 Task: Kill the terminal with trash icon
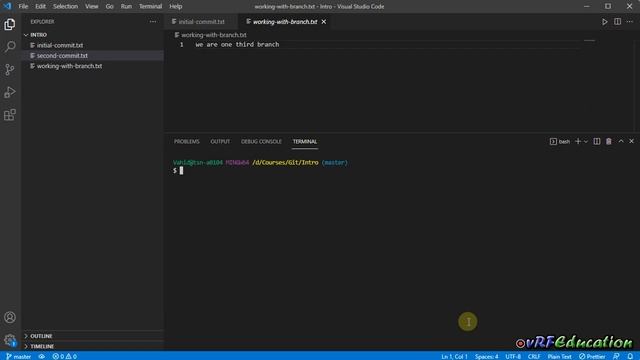pyautogui.click(x=609, y=141)
